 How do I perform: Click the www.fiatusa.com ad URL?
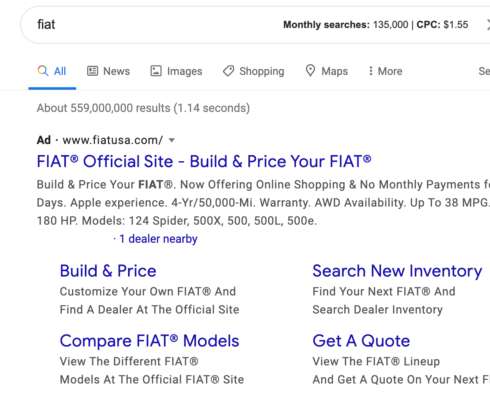point(113,140)
